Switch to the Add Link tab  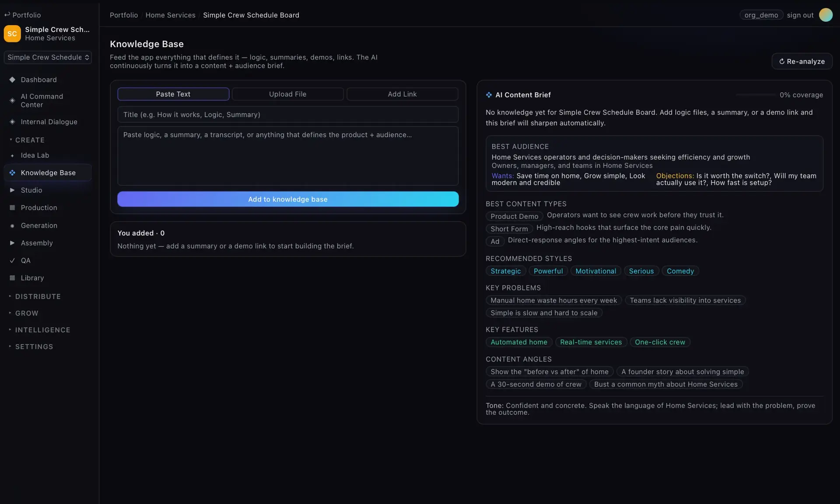pos(402,94)
